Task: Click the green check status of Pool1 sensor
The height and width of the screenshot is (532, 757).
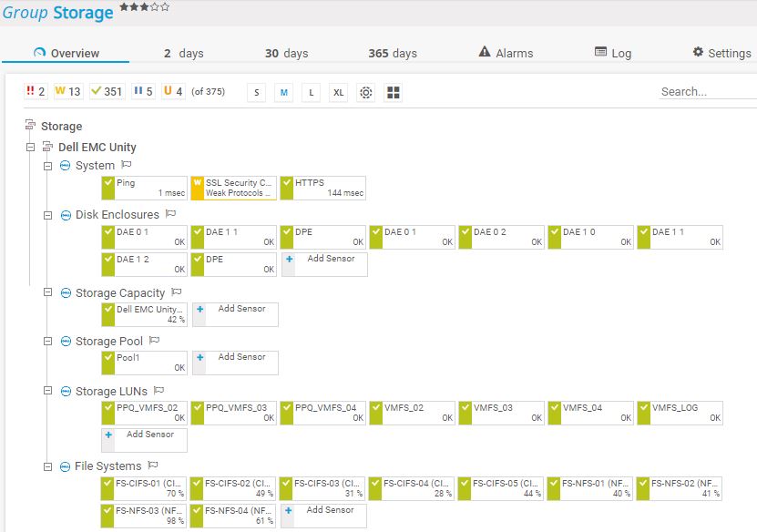Action: click(x=108, y=363)
